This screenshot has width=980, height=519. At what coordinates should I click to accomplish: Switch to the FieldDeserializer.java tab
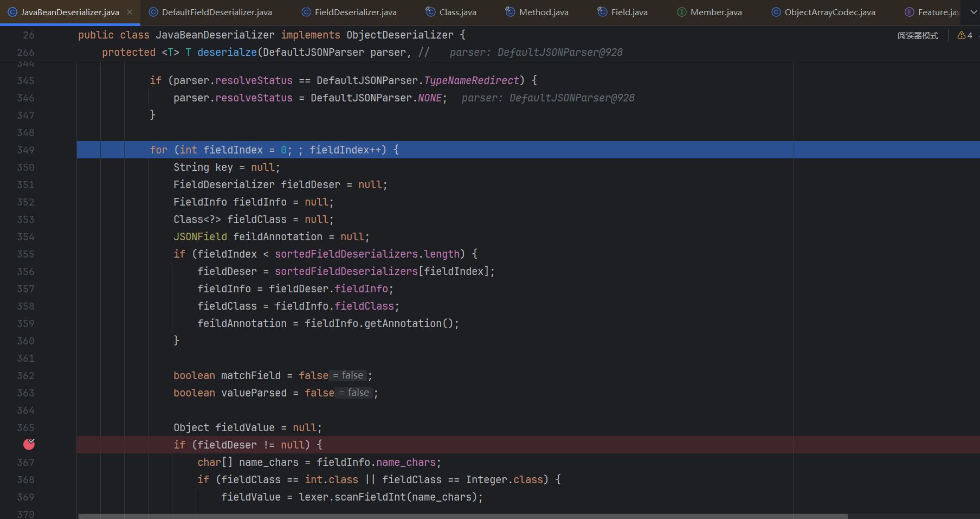[355, 12]
